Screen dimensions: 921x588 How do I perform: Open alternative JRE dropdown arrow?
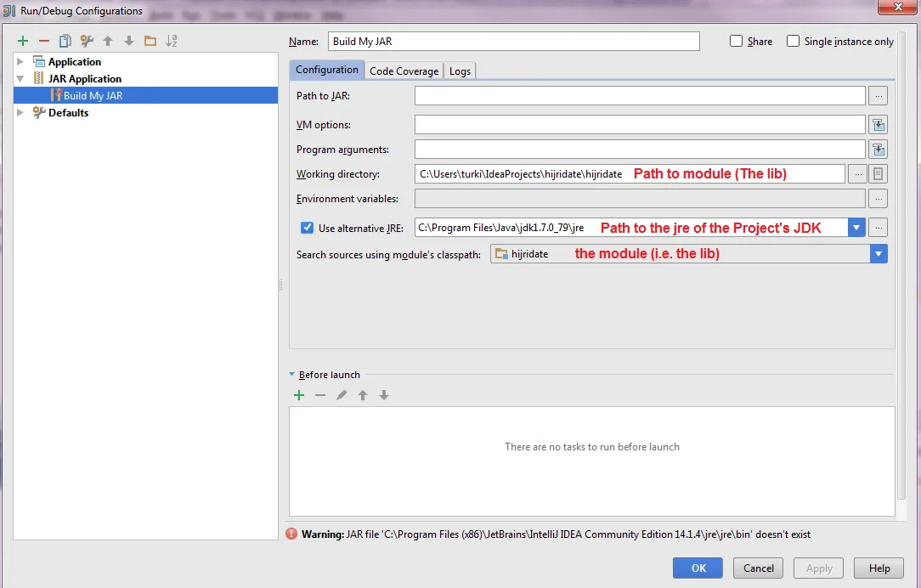coord(856,228)
